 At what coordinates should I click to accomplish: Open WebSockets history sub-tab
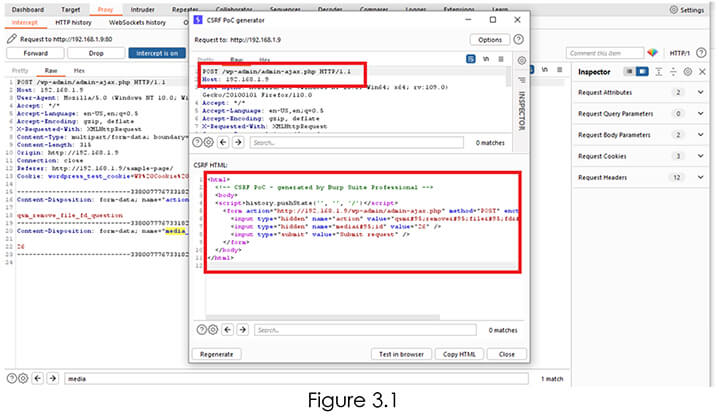(x=137, y=22)
